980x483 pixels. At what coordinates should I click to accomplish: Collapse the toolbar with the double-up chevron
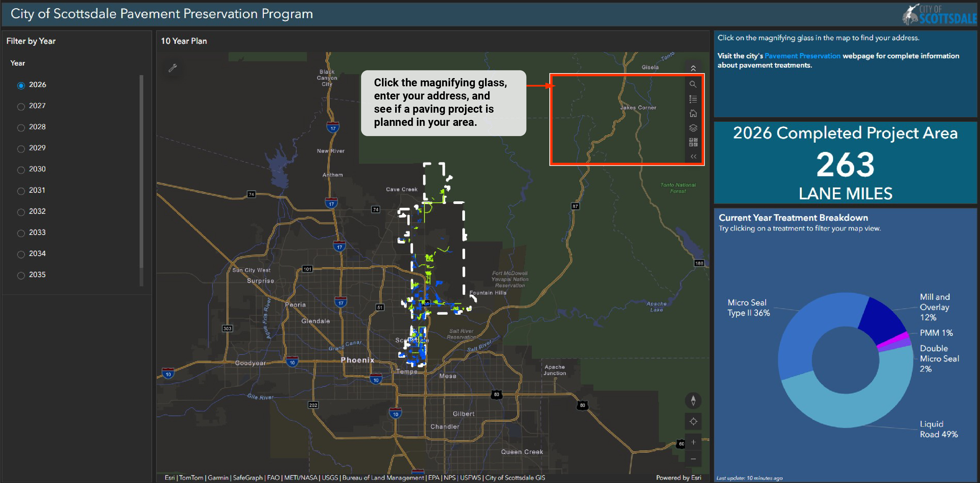tap(693, 68)
